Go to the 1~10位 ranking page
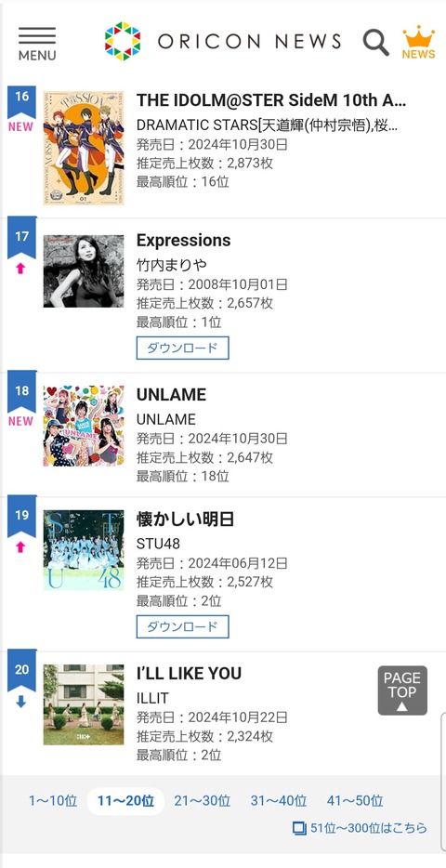This screenshot has width=446, height=868. tap(53, 800)
